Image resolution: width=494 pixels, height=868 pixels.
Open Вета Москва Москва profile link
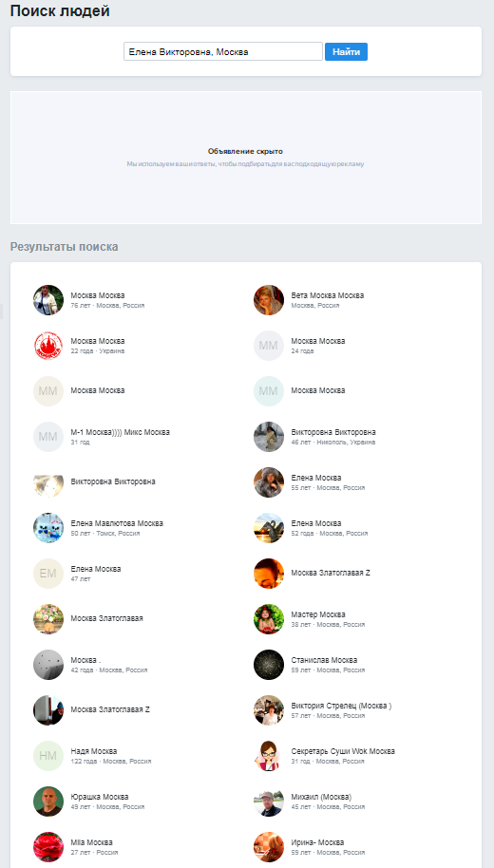(328, 295)
